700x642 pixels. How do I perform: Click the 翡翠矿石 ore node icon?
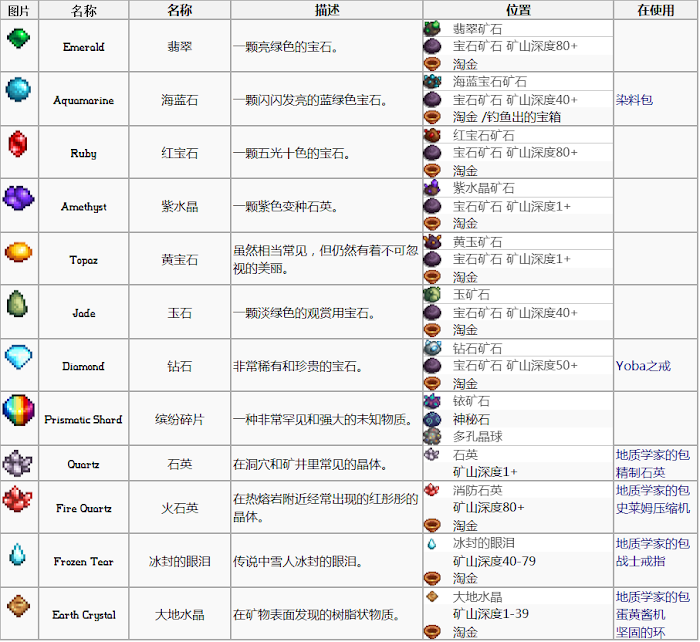432,29
